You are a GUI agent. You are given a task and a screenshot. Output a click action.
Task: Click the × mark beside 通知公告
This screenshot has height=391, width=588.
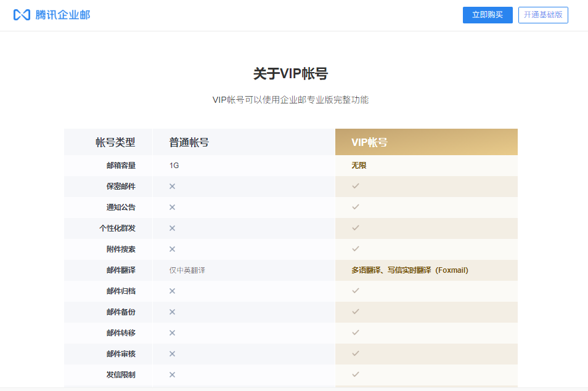click(x=172, y=208)
